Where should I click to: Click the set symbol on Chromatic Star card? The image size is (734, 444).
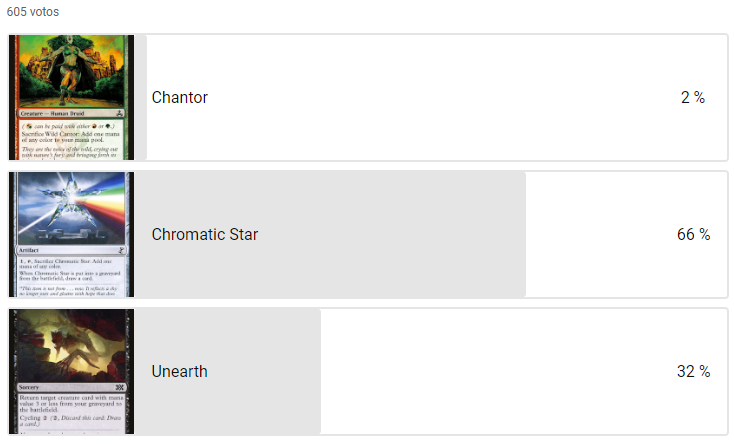pyautogui.click(x=121, y=250)
